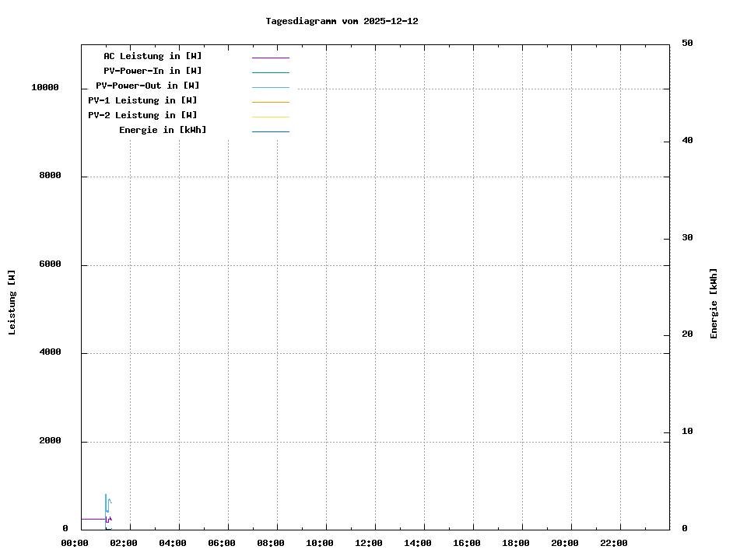Select the 00:00 time axis label

75,543
